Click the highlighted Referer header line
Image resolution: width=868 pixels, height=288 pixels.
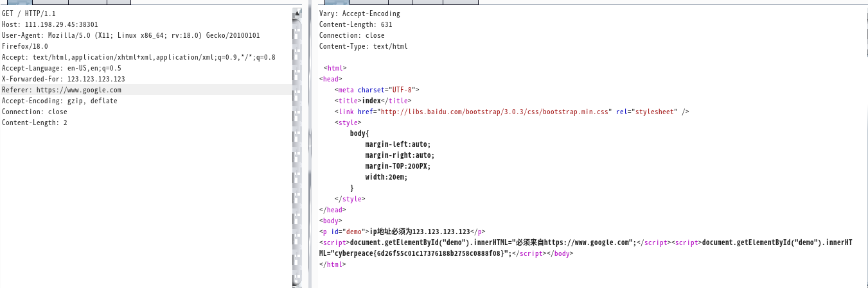click(x=61, y=90)
